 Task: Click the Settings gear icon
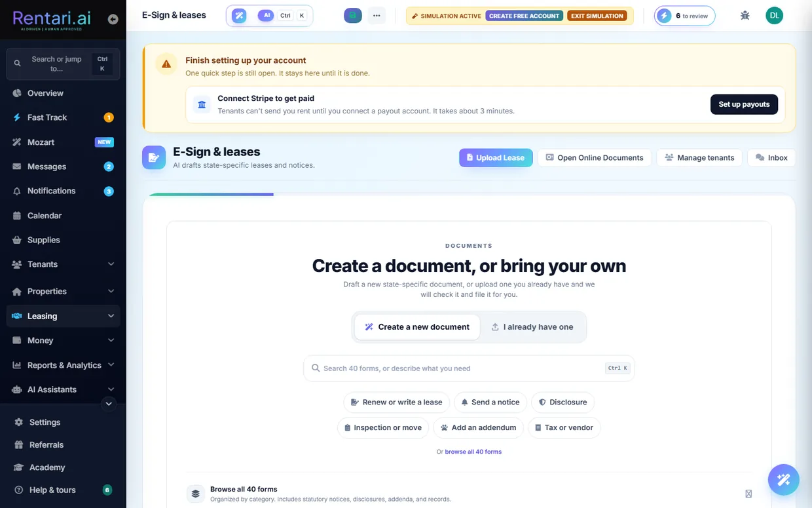[18, 422]
